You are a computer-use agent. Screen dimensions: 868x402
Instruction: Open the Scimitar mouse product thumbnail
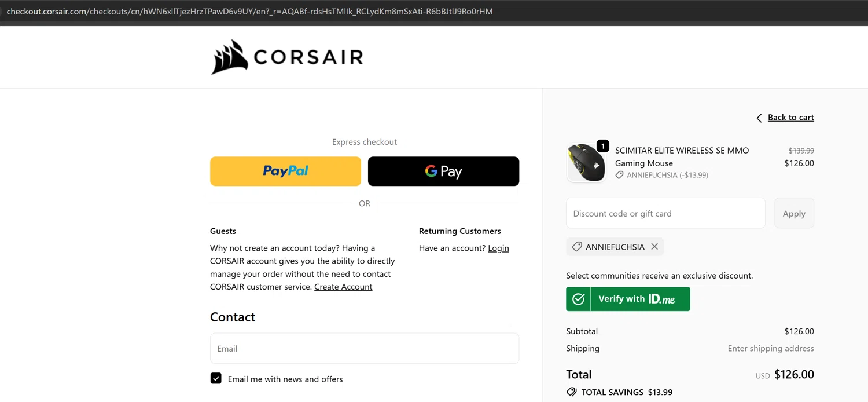click(x=586, y=163)
